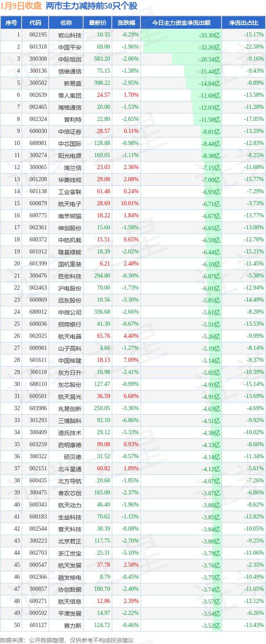Select stock name 航天发展

click(x=70, y=565)
